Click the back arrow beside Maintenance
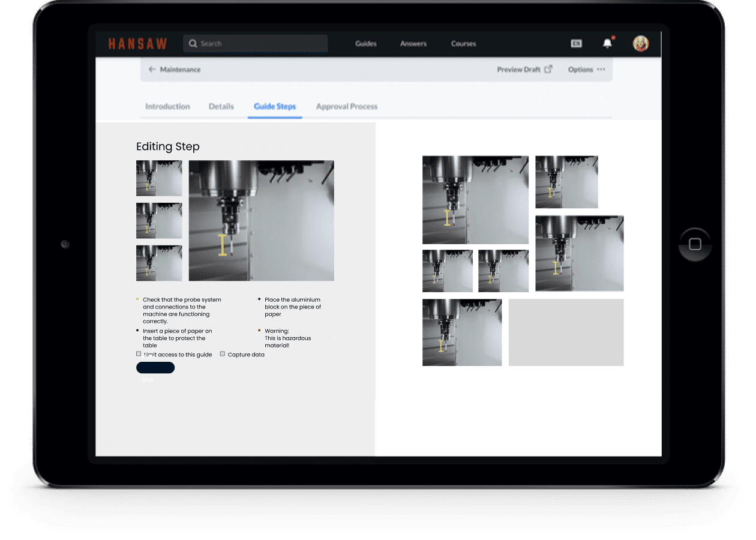This screenshot has height=540, width=756. 152,70
